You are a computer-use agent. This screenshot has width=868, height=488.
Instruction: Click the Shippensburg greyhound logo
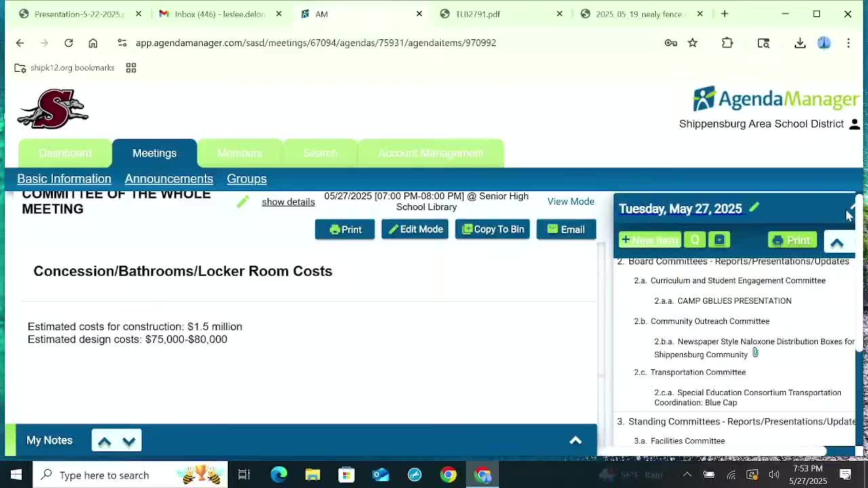53,108
